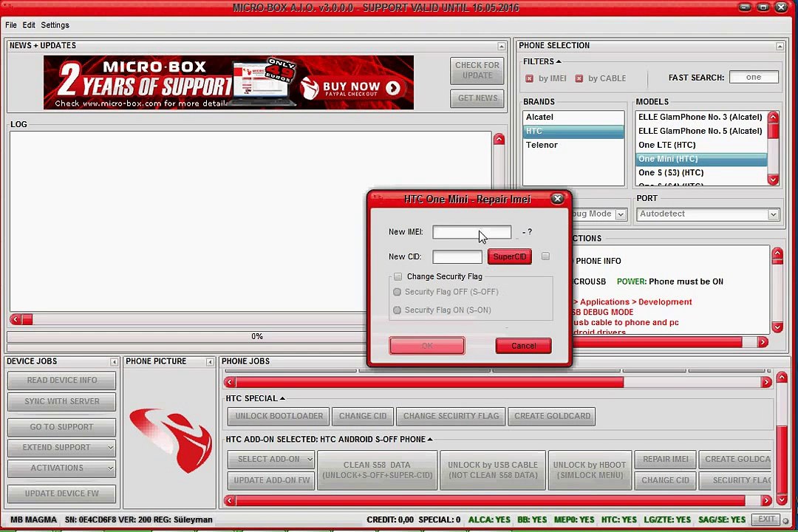Enable Change Security Flag checkbox
The height and width of the screenshot is (532, 798).
point(398,276)
